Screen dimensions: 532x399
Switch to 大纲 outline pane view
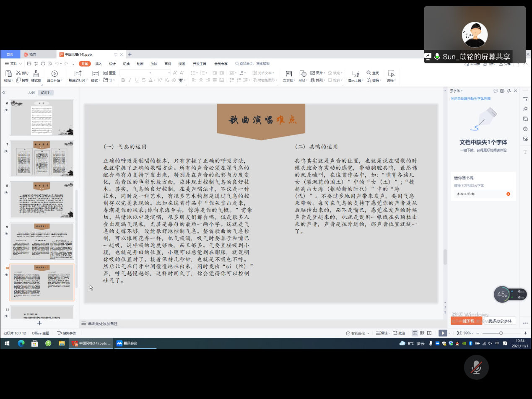pyautogui.click(x=31, y=93)
